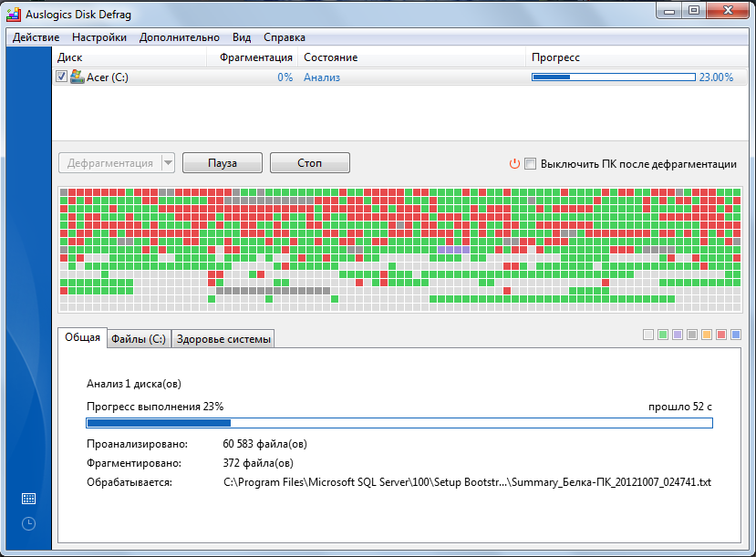
Task: Sort disks by the Диск column header
Action: click(x=129, y=57)
